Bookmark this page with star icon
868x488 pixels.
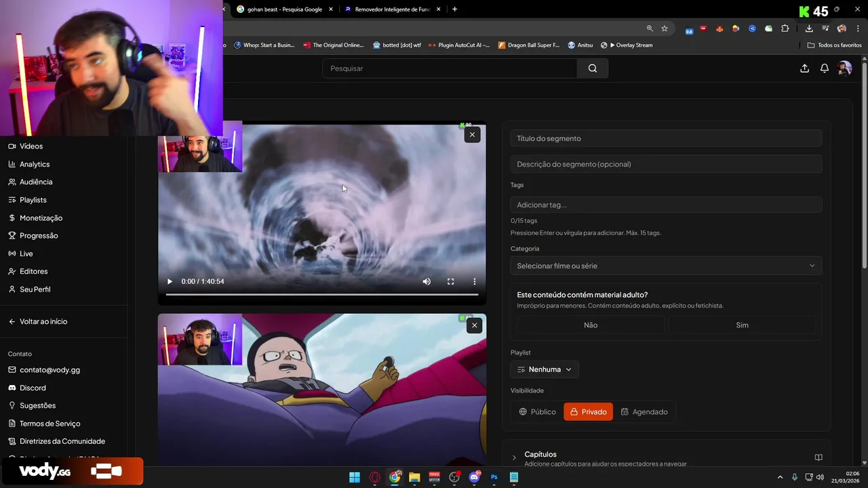(x=665, y=28)
